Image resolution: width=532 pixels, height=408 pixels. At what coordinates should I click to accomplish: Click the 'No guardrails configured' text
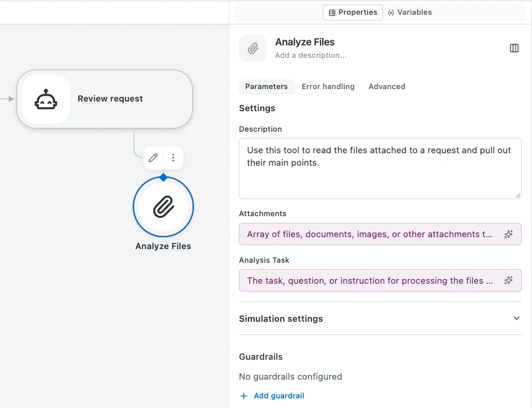coord(290,377)
